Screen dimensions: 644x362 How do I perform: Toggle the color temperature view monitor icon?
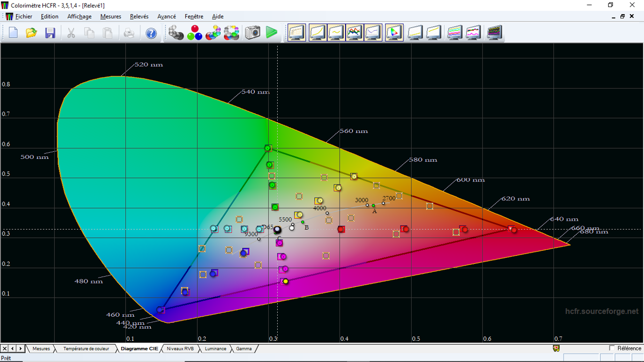[373, 33]
